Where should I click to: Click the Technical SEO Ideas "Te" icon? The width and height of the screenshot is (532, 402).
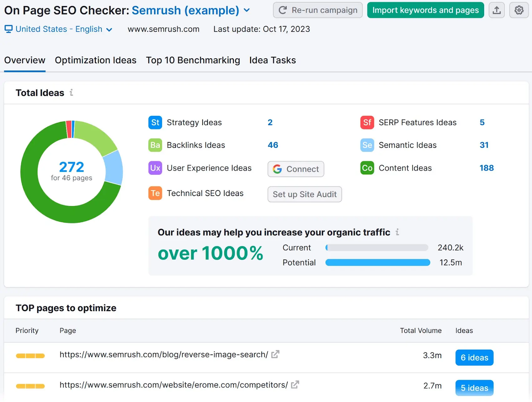tap(155, 193)
